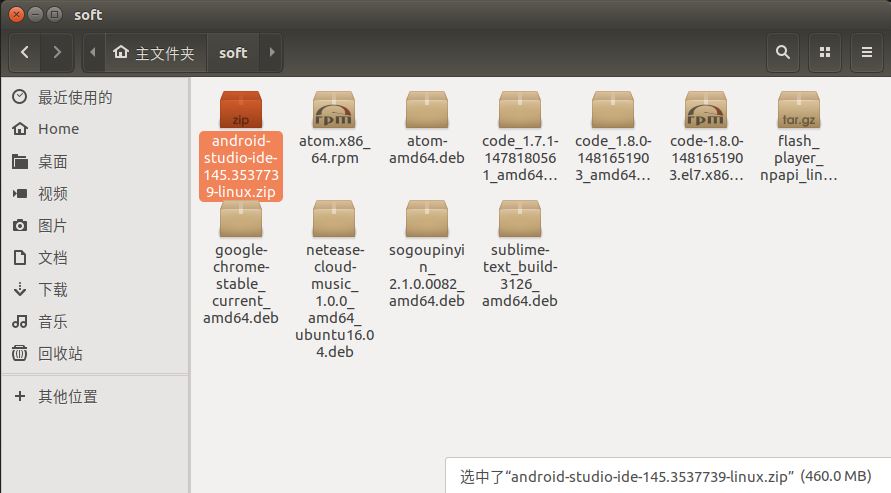
Task: Click the sublime-text_build-3126 file name
Action: point(520,275)
